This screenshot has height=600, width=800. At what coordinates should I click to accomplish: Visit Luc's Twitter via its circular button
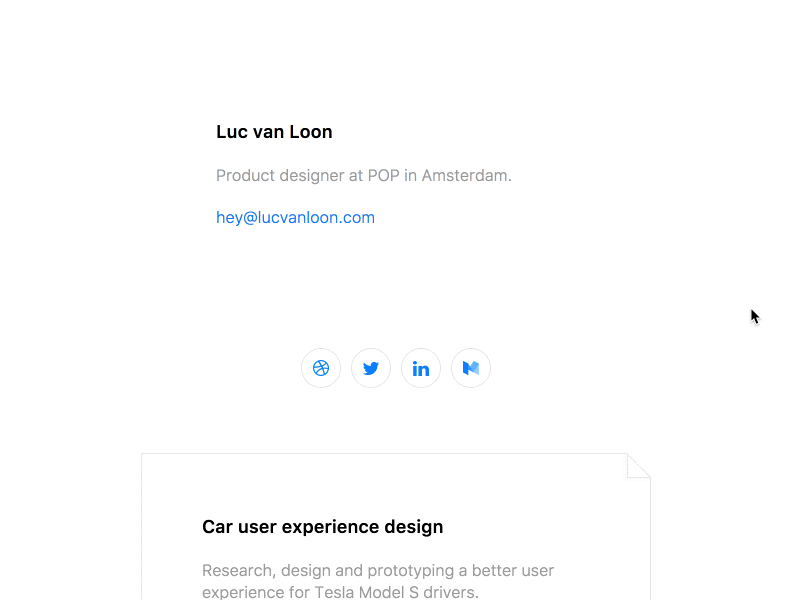[371, 368]
